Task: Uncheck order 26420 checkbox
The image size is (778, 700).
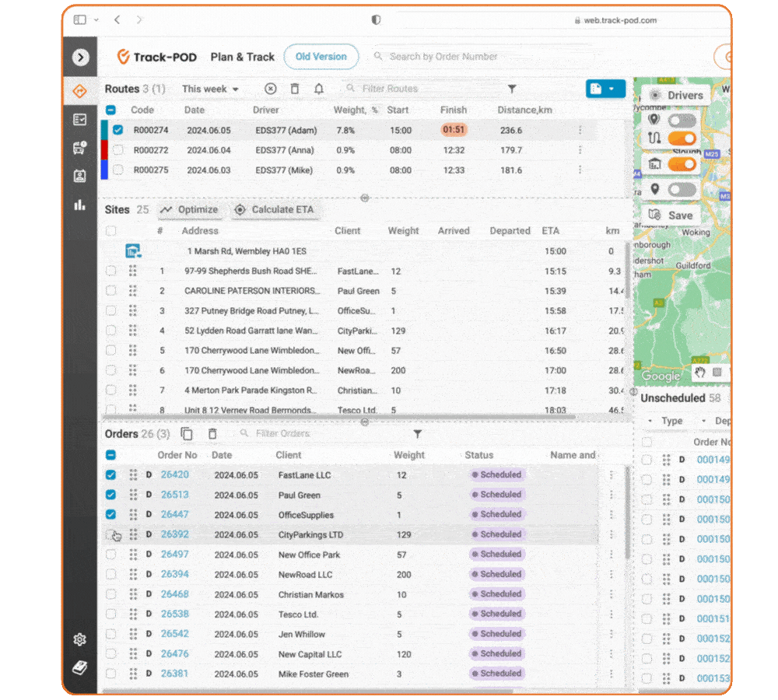Action: pyautogui.click(x=110, y=474)
